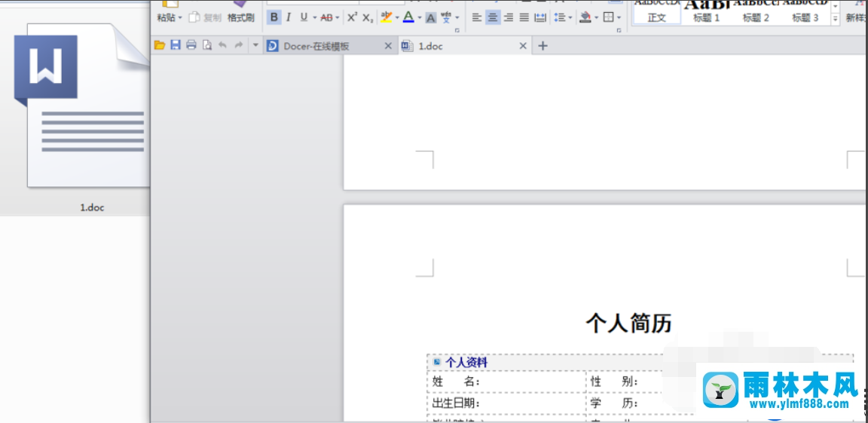
Task: Open paragraph dialog launcher
Action: pos(619,31)
